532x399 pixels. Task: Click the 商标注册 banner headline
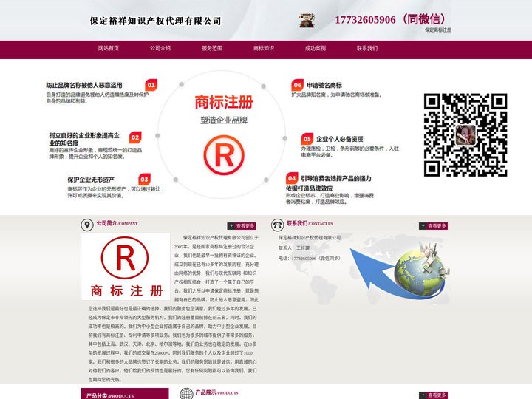tap(224, 102)
